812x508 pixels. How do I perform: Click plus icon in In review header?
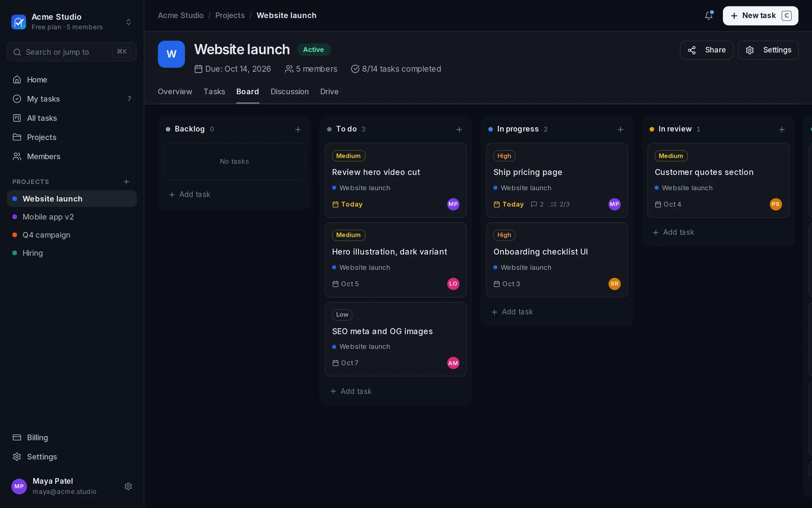[782, 129]
